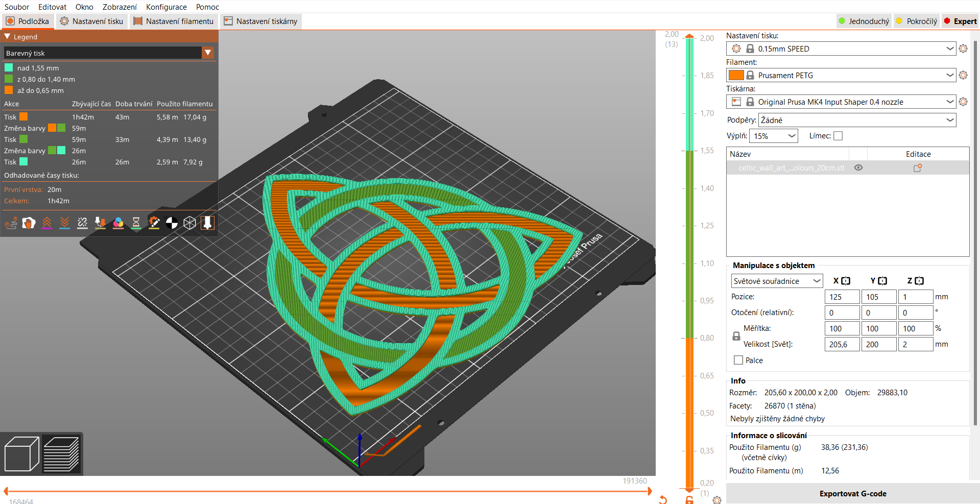Viewport: 980px width, 504px height.
Task: Open the print settings profile dropdown
Action: (x=841, y=49)
